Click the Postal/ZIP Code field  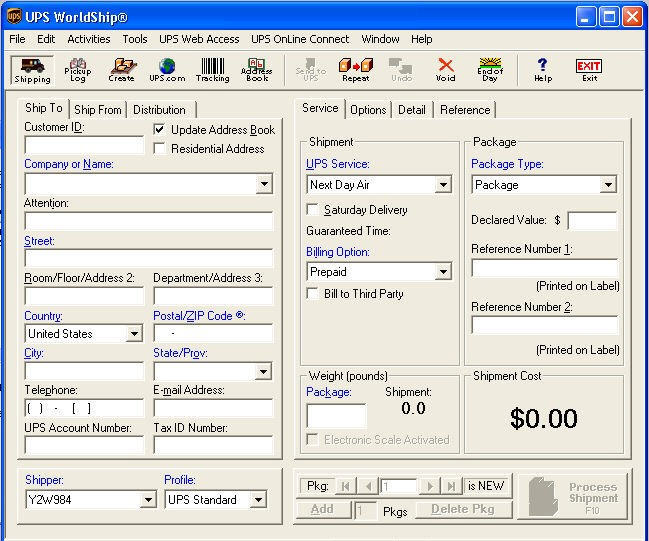(213, 333)
